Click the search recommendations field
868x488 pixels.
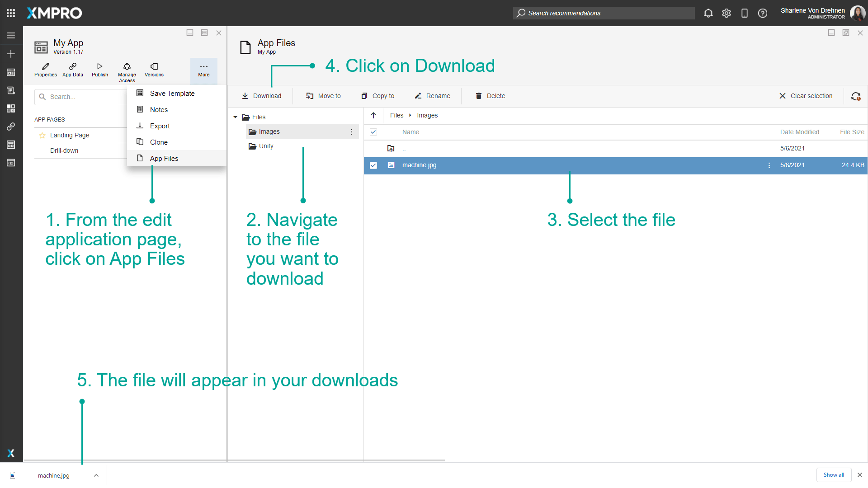point(604,13)
